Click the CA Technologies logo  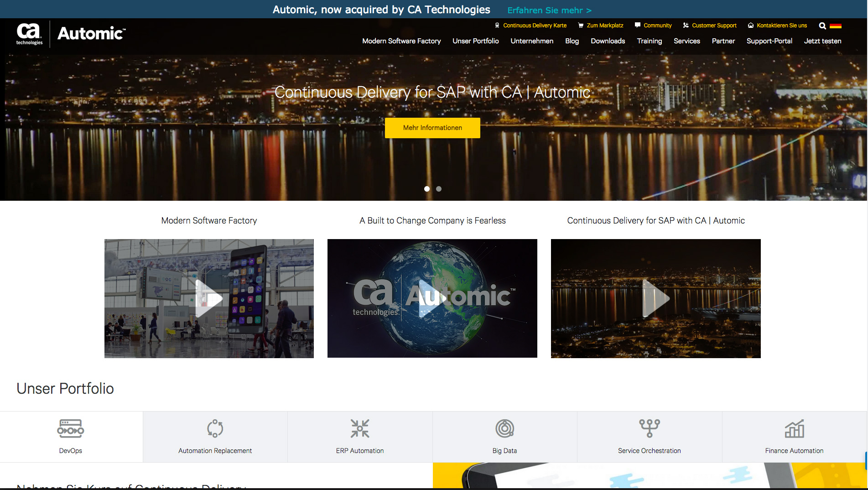point(29,34)
